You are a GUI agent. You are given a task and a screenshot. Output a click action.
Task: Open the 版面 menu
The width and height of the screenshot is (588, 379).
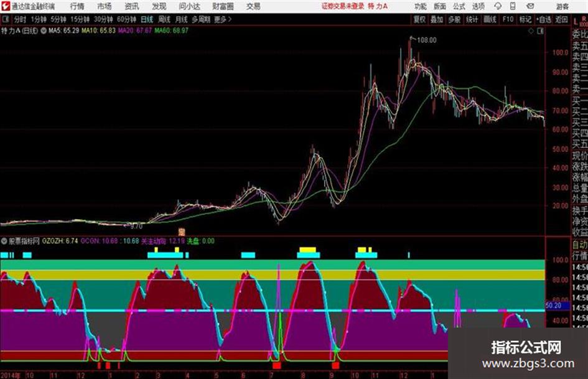439,6
